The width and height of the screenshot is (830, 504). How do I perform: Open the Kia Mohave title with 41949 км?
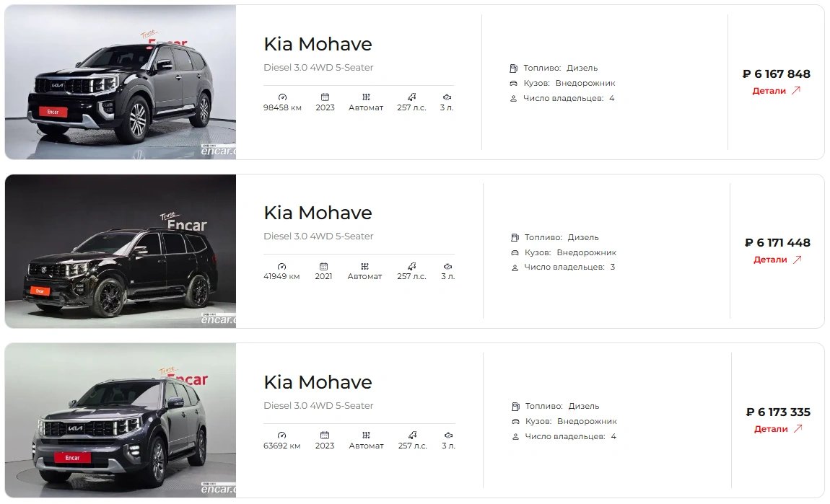pyautogui.click(x=318, y=213)
